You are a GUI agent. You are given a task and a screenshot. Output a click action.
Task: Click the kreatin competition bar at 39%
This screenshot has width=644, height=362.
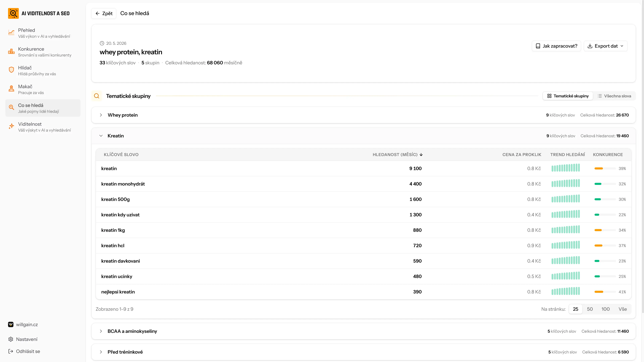605,169
